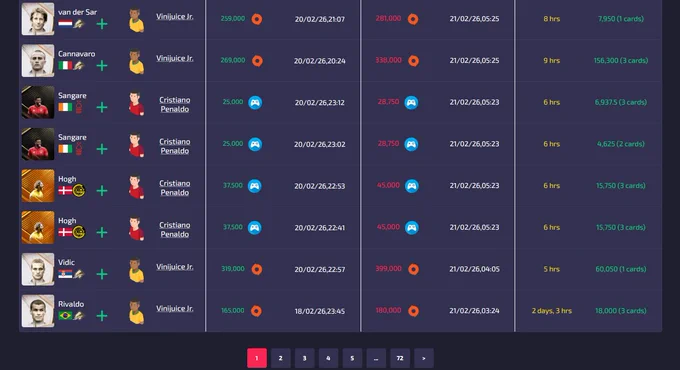Open Cristiano Penaldo link for Hogh at 22:53

174,187
